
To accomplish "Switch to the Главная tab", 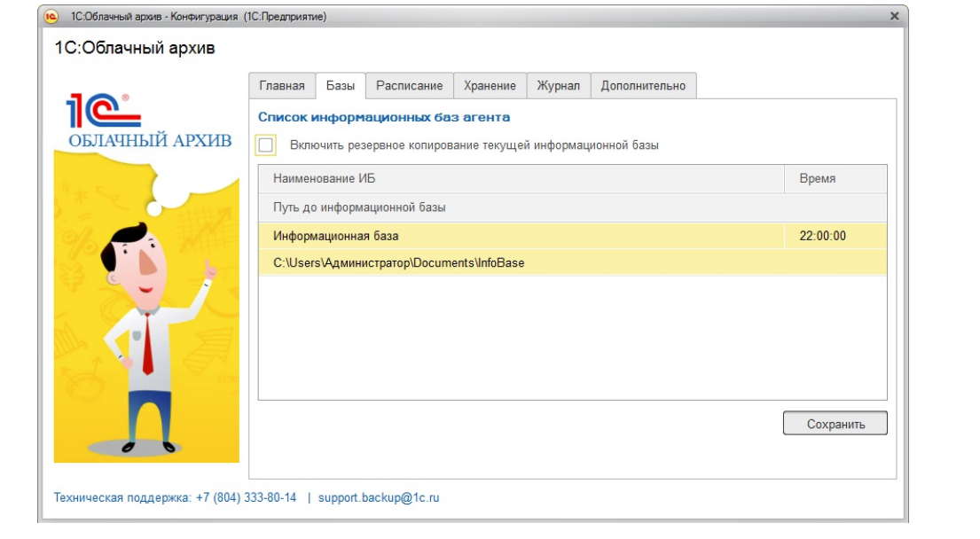I will point(282,86).
